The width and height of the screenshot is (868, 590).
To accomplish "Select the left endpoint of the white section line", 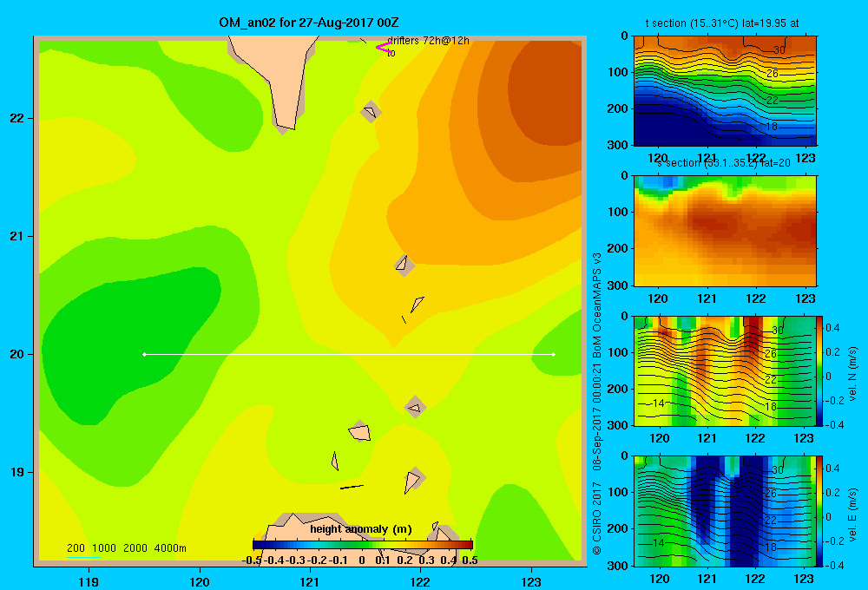I will click(x=144, y=354).
